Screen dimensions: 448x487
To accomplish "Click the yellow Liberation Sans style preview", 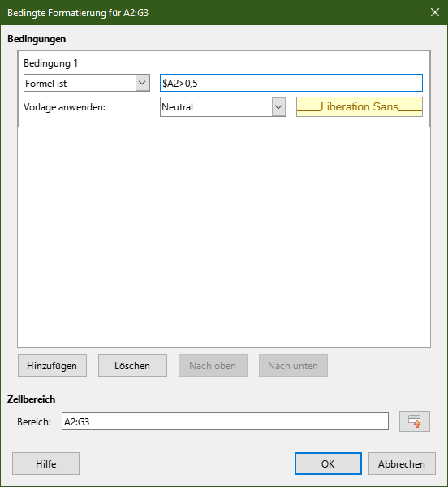I will tap(360, 107).
